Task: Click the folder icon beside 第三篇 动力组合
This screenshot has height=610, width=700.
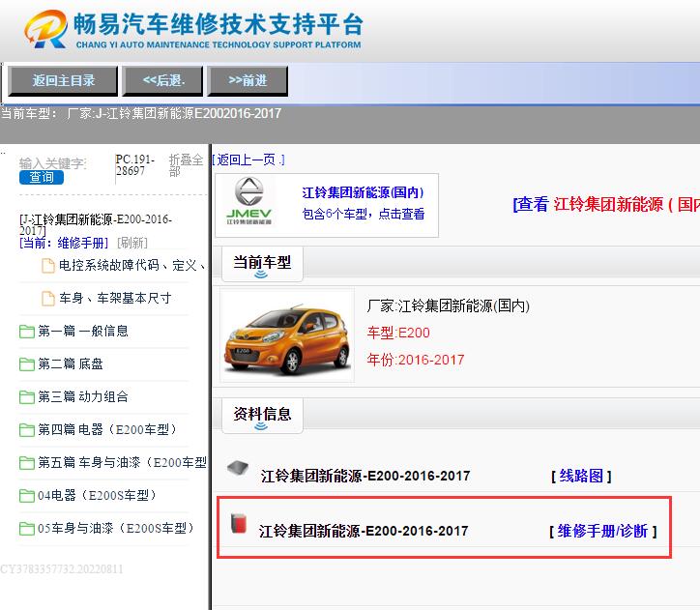Action: click(27, 397)
